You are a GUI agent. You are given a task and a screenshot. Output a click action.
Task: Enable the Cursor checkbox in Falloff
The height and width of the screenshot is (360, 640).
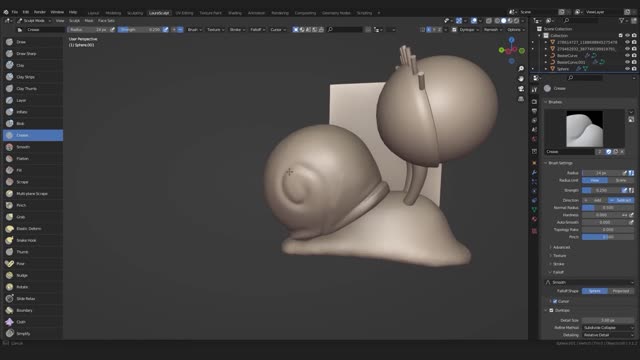click(555, 301)
